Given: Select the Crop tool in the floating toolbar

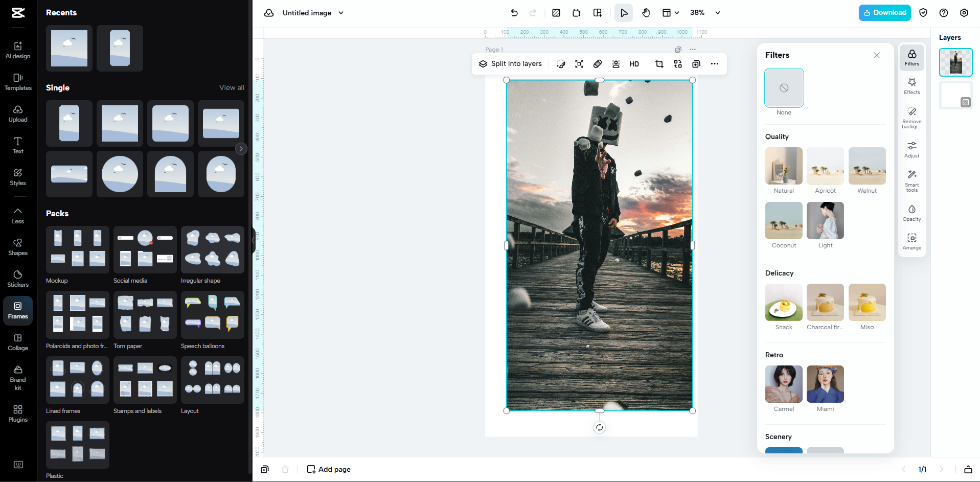Looking at the screenshot, I should pyautogui.click(x=659, y=64).
